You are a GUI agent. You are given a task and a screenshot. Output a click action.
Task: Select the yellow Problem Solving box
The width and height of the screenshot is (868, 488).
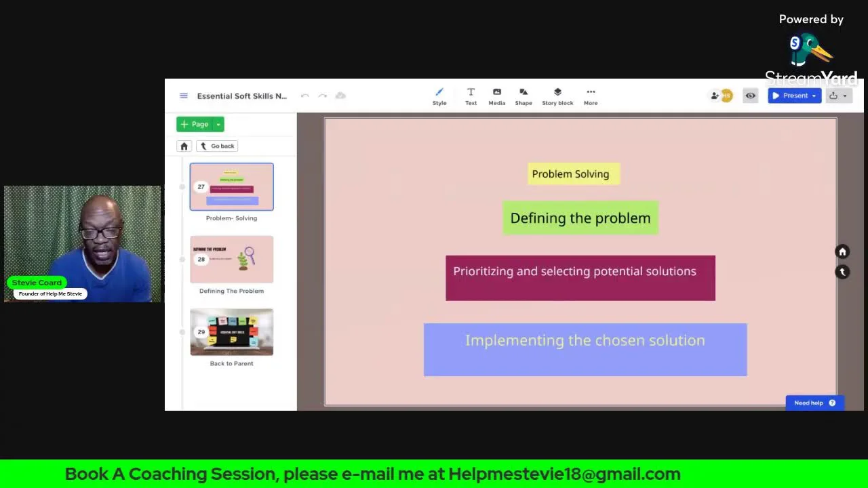coord(574,174)
